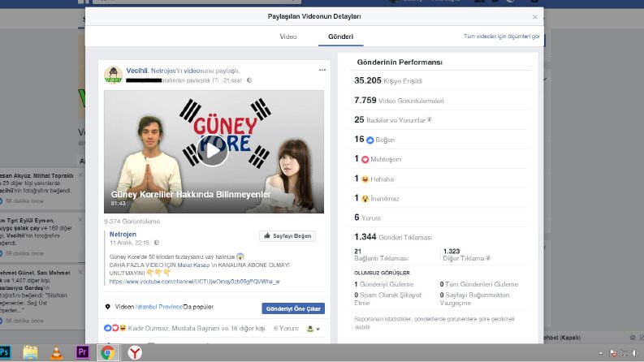Screen dimensions: 644x362
Task: Open the YouTube channel link
Action: pos(195,282)
